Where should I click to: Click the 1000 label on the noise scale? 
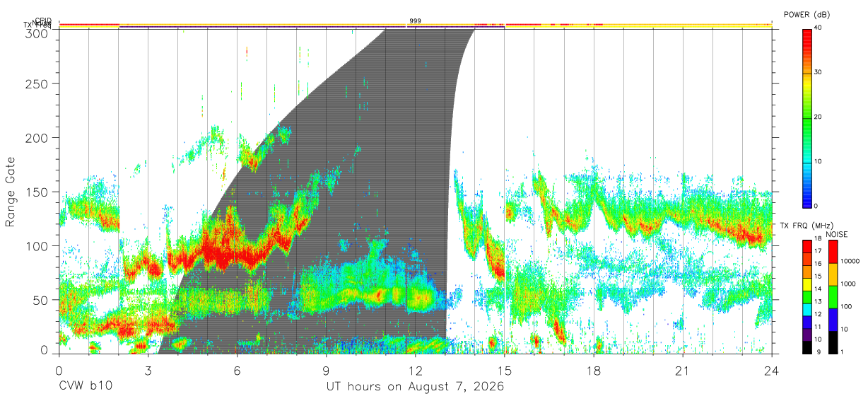click(848, 284)
